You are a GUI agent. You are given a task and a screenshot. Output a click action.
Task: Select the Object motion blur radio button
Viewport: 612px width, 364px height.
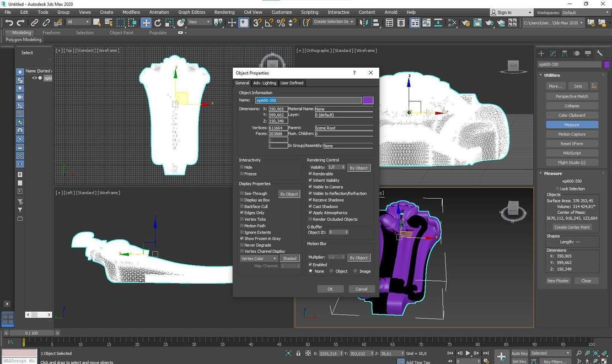pyautogui.click(x=331, y=271)
